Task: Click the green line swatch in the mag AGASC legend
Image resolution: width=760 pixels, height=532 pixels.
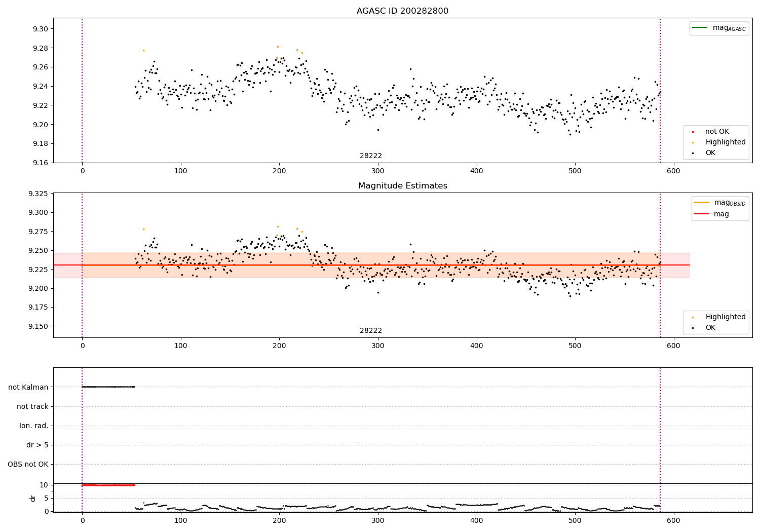Action: click(x=700, y=27)
